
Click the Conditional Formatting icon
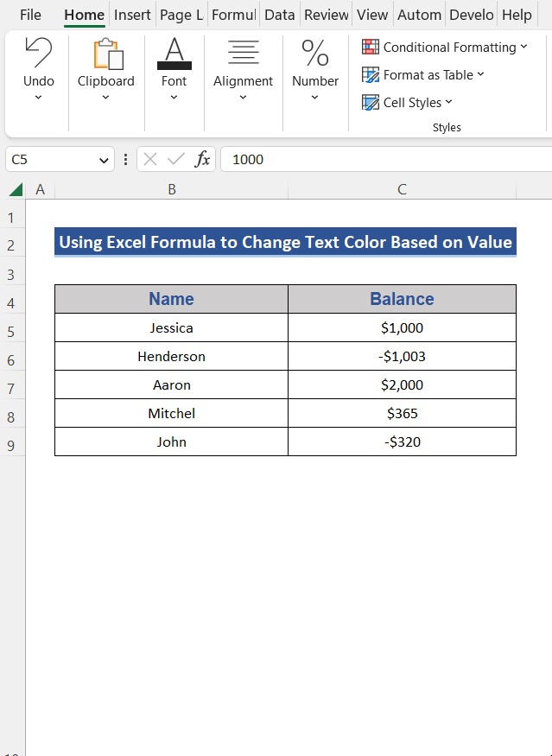pyautogui.click(x=371, y=47)
